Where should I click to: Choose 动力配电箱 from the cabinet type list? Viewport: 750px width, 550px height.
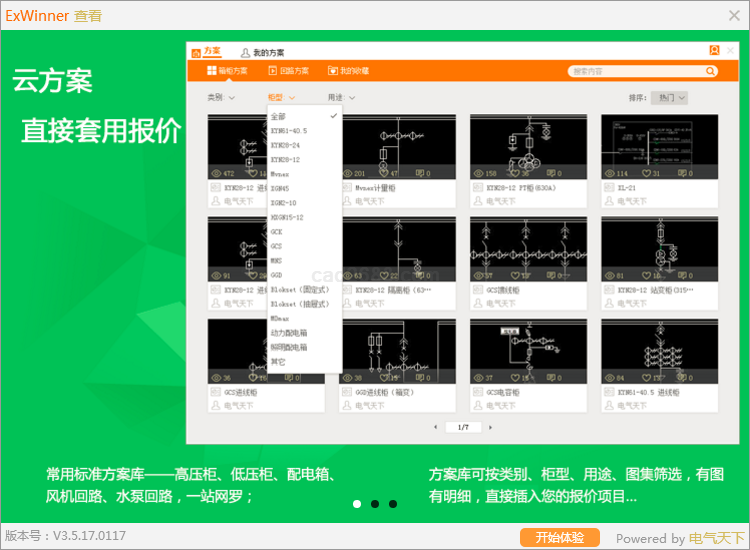pos(289,333)
